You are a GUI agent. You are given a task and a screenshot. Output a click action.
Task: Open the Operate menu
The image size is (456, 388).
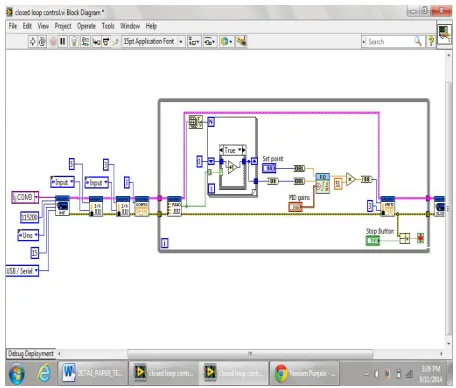pyautogui.click(x=86, y=26)
